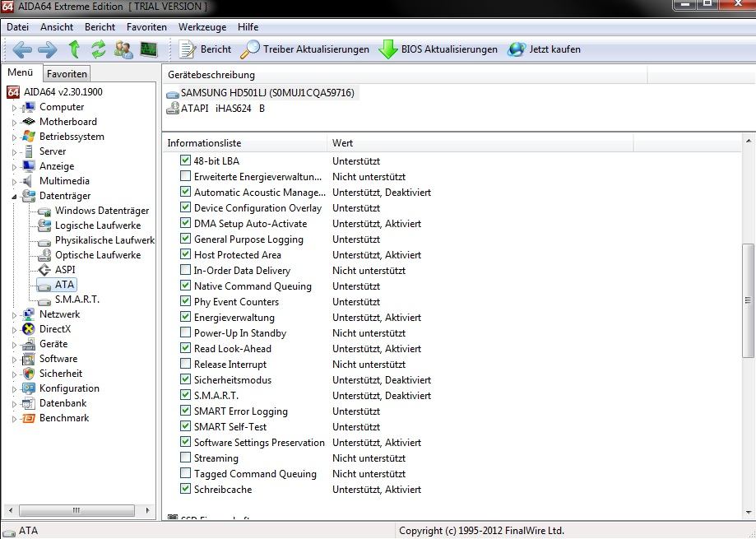Switch to the Favoriten tab in sidebar
This screenshot has width=756, height=539.
tap(67, 74)
